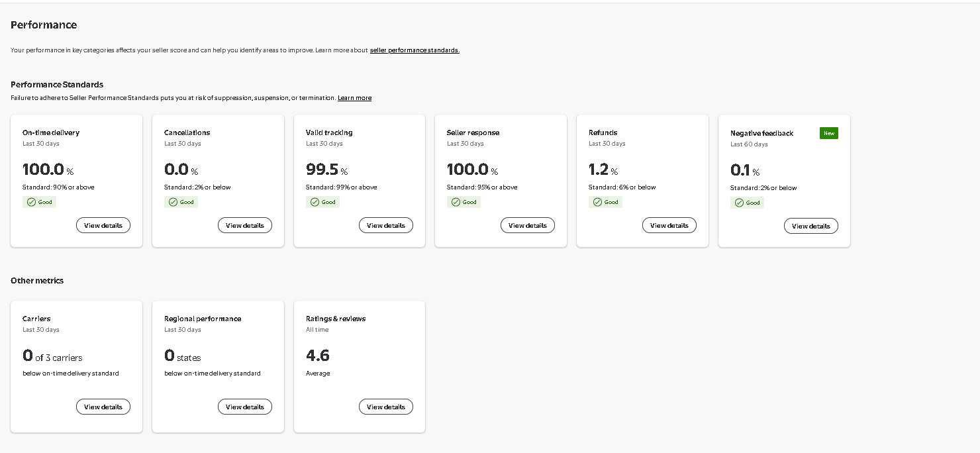The height and width of the screenshot is (453, 980).
Task: Select the 4.6 average rating value
Action: 318,356
